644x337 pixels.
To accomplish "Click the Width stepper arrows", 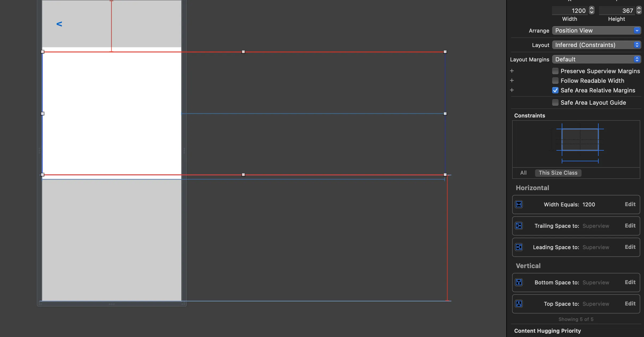I will pyautogui.click(x=592, y=10).
